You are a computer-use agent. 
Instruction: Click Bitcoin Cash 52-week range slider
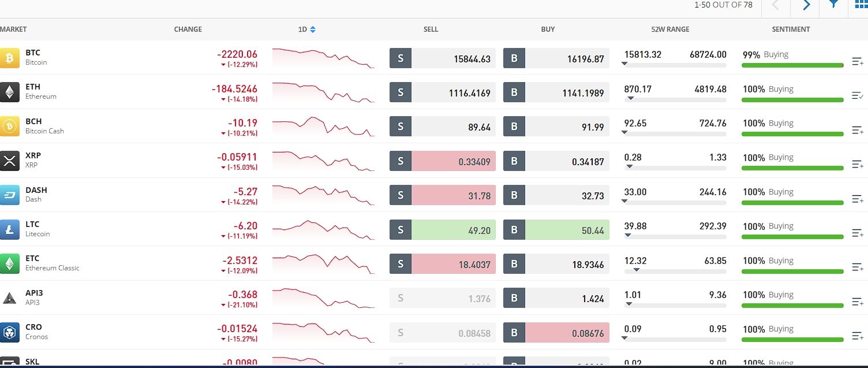click(x=675, y=133)
